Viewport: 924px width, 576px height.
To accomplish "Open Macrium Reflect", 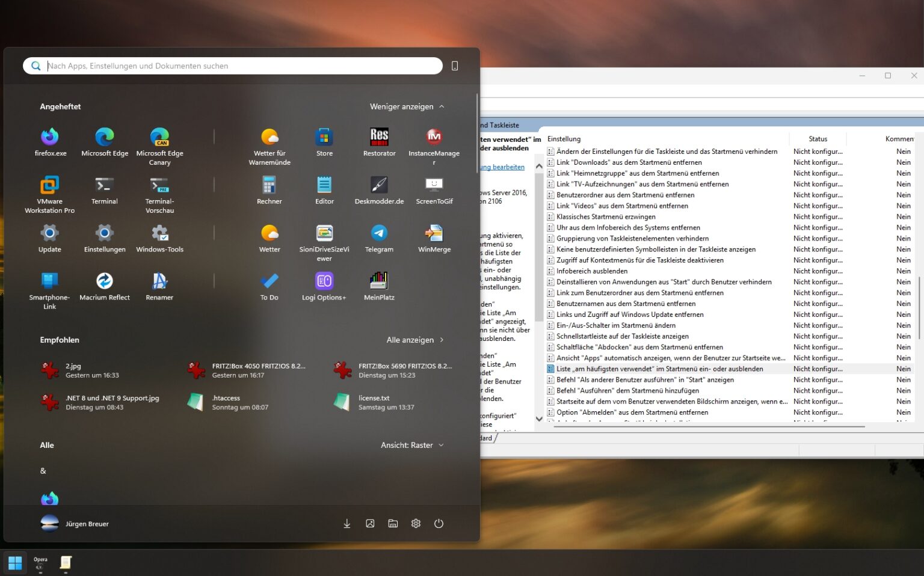I will pyautogui.click(x=105, y=287).
